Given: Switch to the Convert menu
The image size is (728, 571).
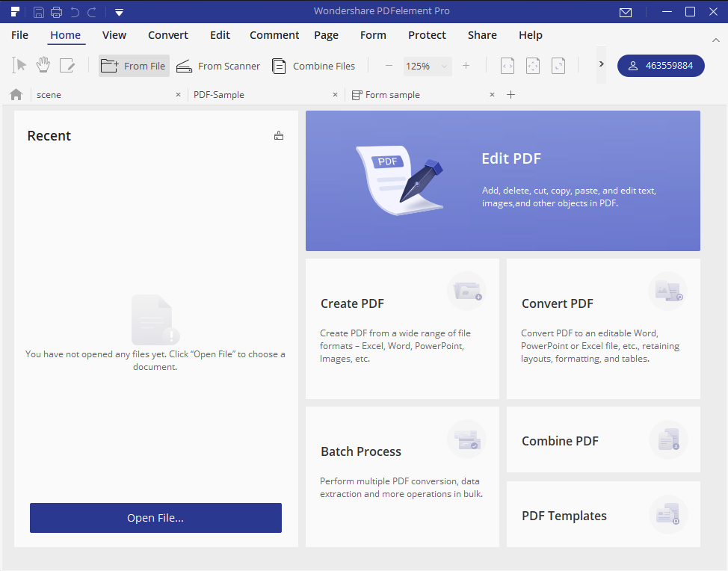Looking at the screenshot, I should pos(167,35).
